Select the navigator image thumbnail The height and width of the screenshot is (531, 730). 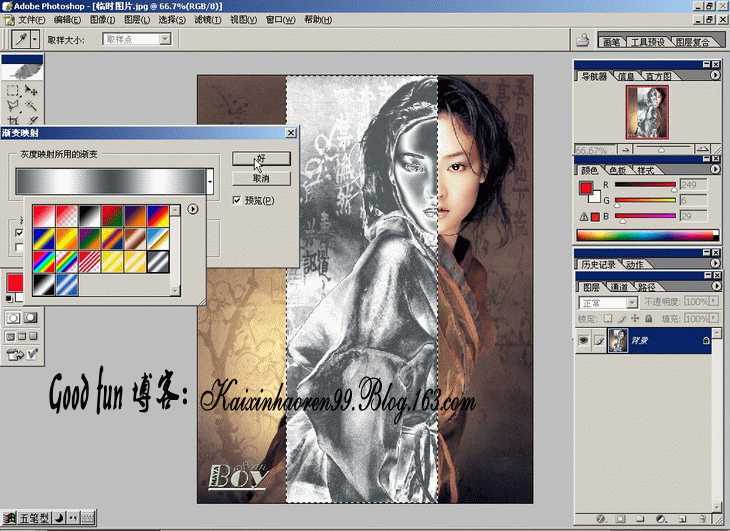click(x=646, y=111)
